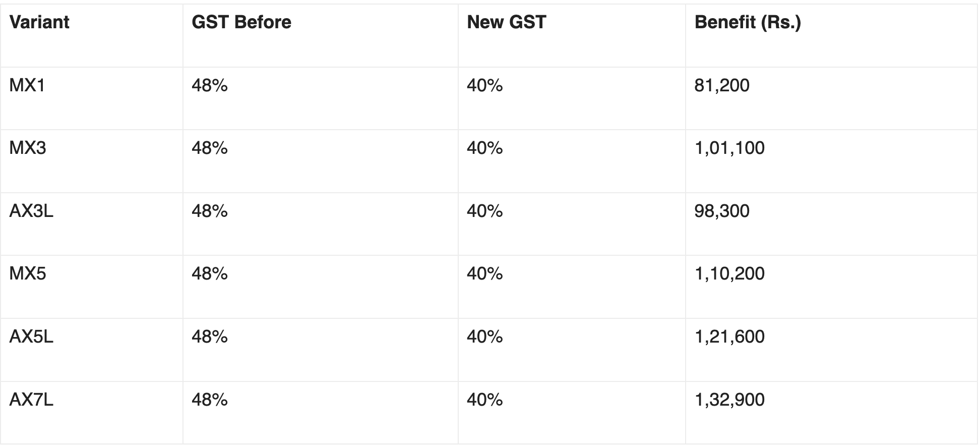Select the 40% New GST cell for AX7L
The image size is (980, 445).
click(484, 400)
